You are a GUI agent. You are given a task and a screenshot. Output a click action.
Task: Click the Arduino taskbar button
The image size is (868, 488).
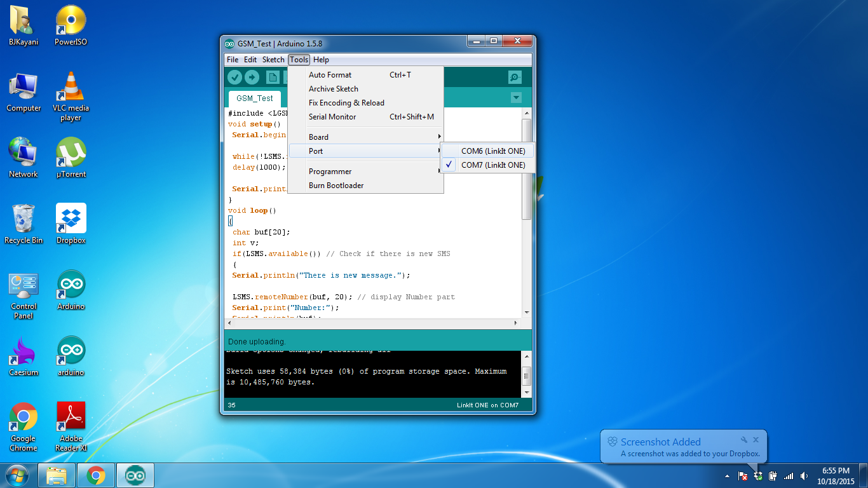point(135,475)
